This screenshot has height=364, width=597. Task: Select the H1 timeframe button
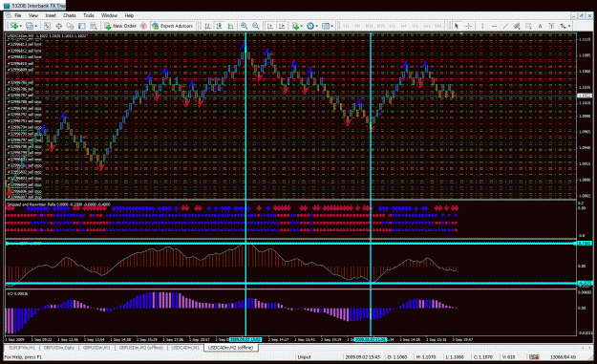pos(392,26)
